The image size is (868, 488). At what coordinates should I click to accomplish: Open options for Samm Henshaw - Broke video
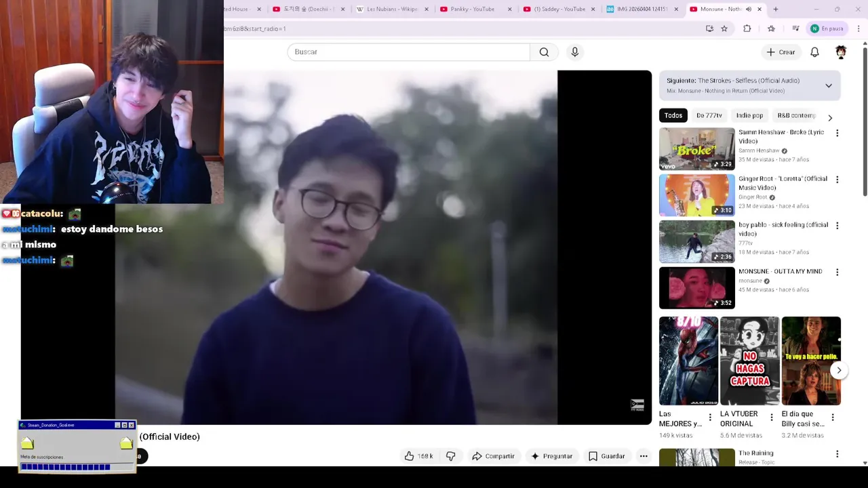pyautogui.click(x=837, y=134)
